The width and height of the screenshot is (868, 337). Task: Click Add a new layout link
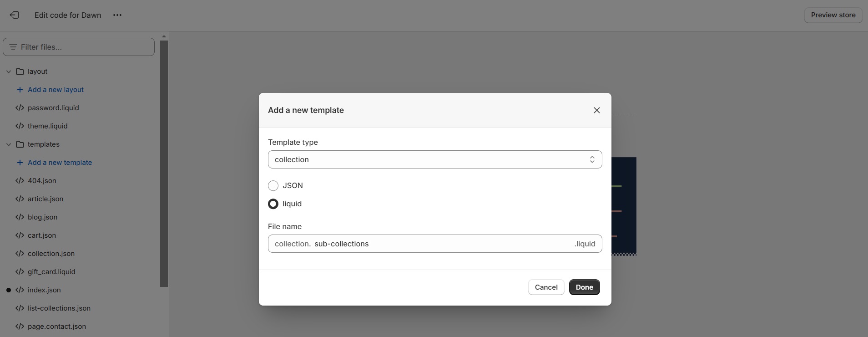pos(56,90)
